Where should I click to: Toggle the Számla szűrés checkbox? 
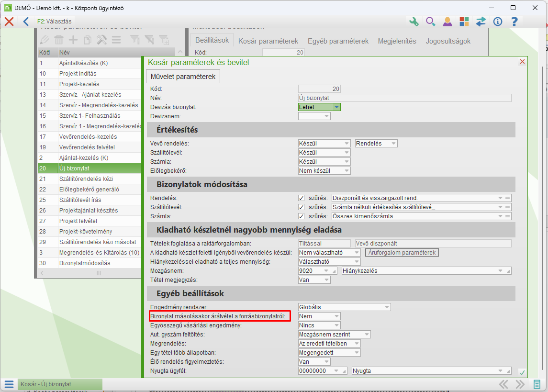tap(301, 216)
